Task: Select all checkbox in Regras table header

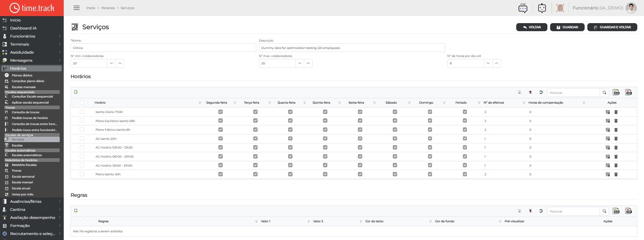Action: tap(84, 221)
